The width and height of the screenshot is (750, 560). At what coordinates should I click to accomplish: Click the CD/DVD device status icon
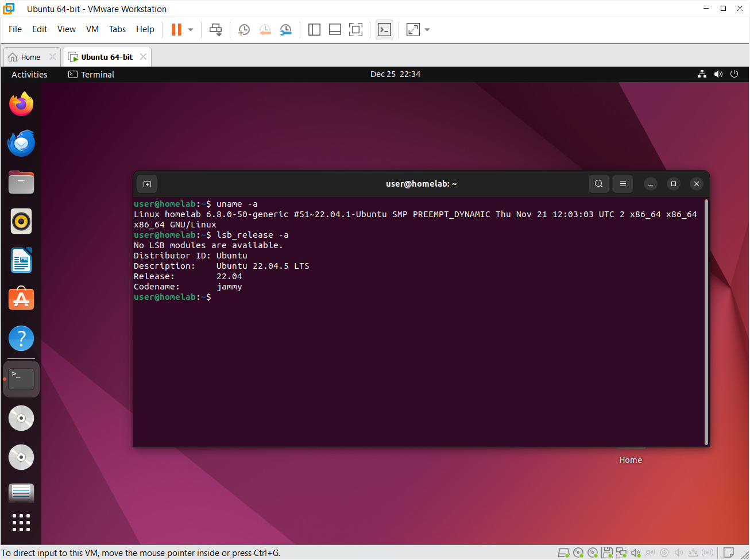(579, 553)
